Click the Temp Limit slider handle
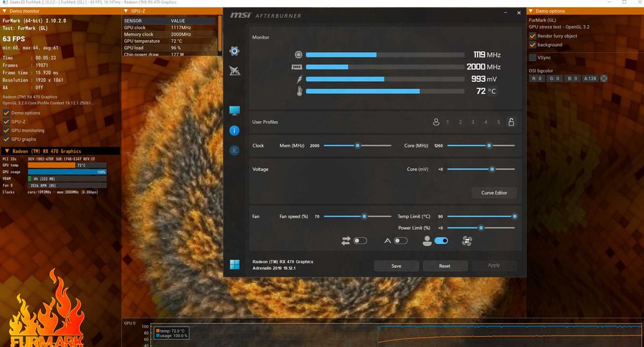Viewport: 644px width, 347px height. (x=514, y=216)
